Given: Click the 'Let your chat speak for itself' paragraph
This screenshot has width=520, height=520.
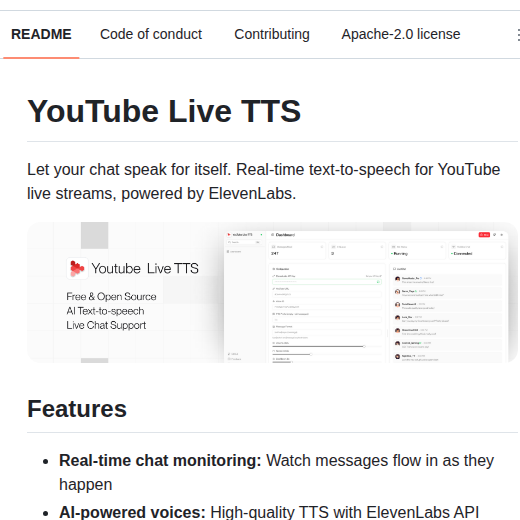Looking at the screenshot, I should pos(263,182).
